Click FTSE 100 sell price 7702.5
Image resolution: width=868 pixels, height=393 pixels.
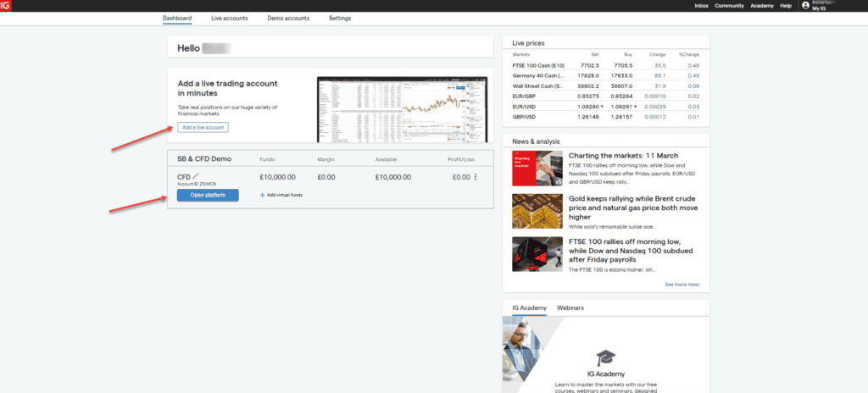(x=590, y=65)
